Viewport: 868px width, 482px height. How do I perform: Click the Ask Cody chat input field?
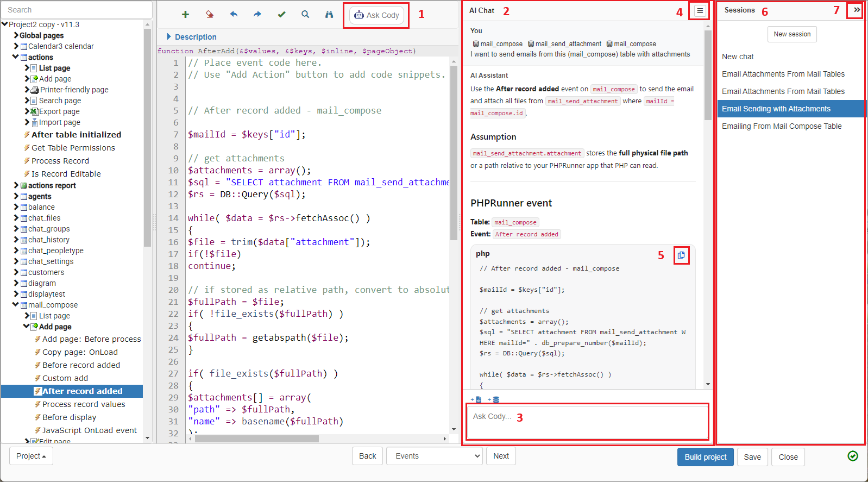coord(587,422)
